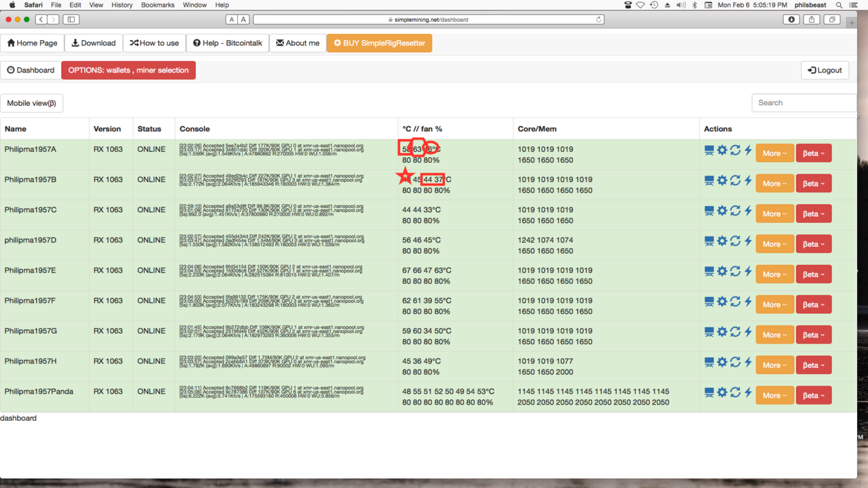Click the Download button
The height and width of the screenshot is (488, 868).
click(94, 43)
